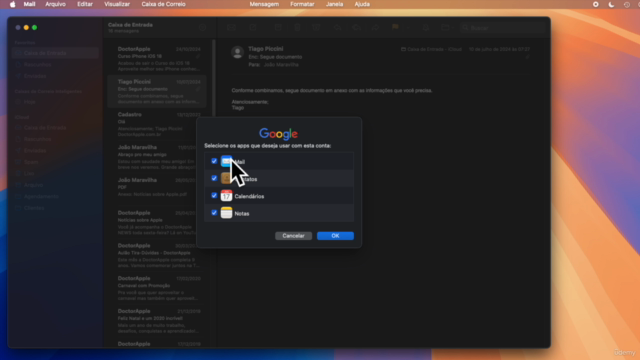
Task: Open the Editar menu
Action: coord(85,4)
